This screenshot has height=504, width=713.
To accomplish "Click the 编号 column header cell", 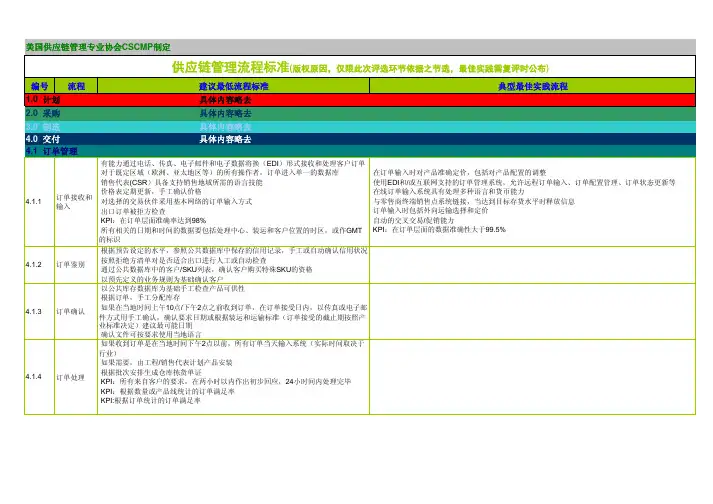I will (x=39, y=88).
